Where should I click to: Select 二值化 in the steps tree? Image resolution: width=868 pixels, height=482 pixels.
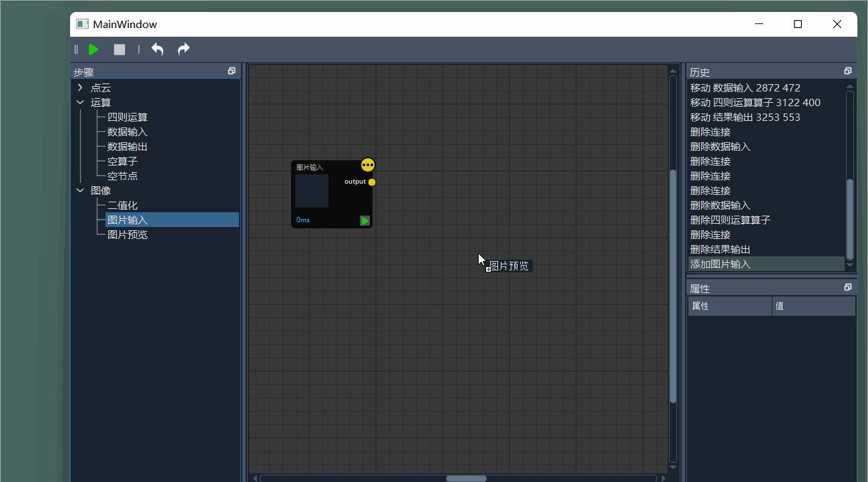click(x=123, y=205)
